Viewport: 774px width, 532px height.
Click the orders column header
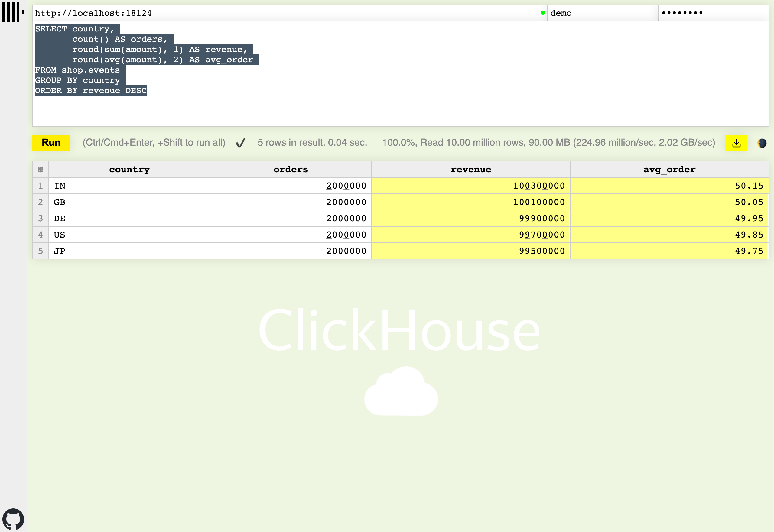tap(291, 169)
